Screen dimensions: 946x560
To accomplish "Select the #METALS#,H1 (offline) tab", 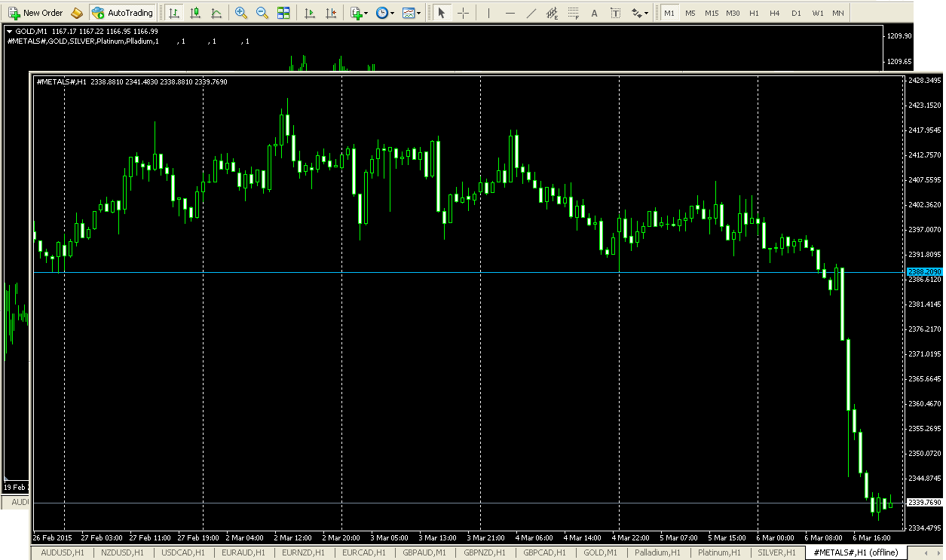I will click(856, 552).
